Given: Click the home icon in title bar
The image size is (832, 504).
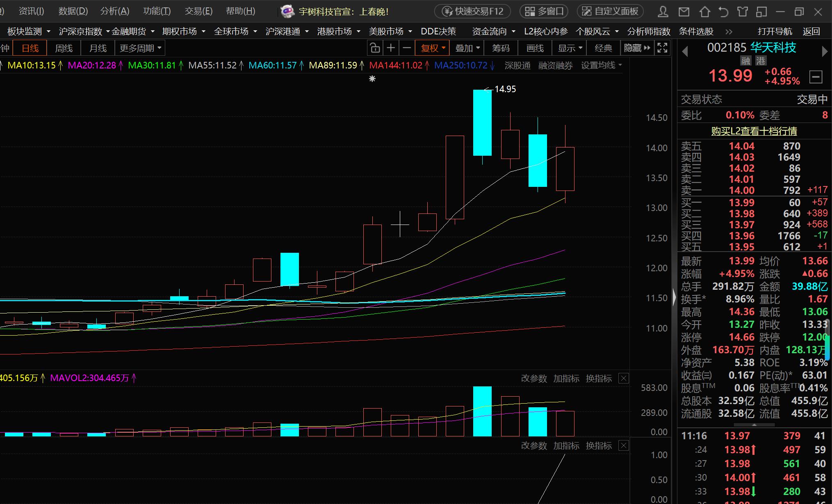Looking at the screenshot, I should click(704, 12).
